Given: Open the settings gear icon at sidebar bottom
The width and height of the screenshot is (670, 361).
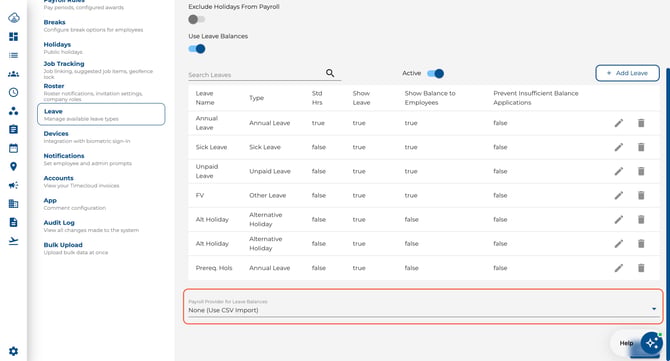Looking at the screenshot, I should (x=13, y=351).
